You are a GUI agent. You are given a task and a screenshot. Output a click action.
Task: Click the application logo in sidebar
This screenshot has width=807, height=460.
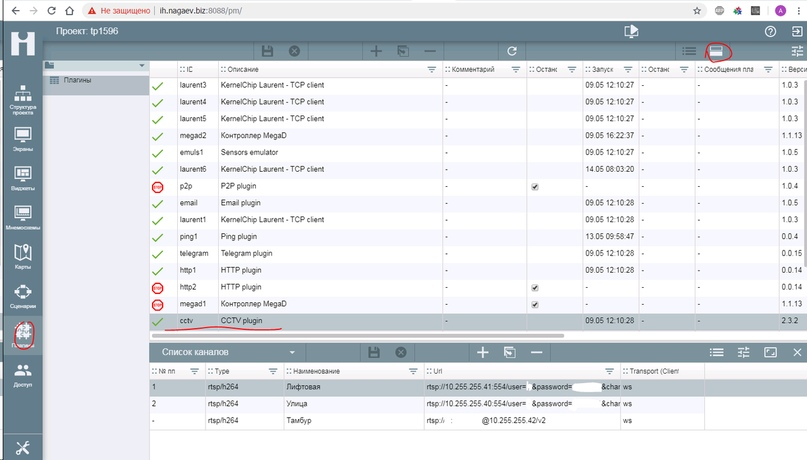pos(23,43)
